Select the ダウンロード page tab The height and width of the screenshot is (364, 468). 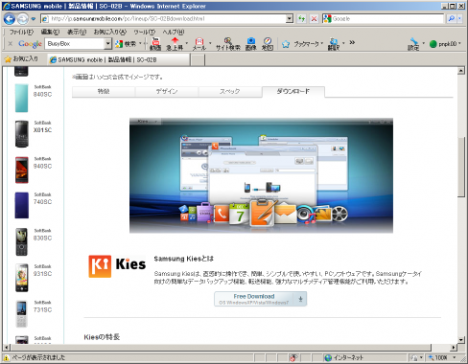tap(293, 91)
